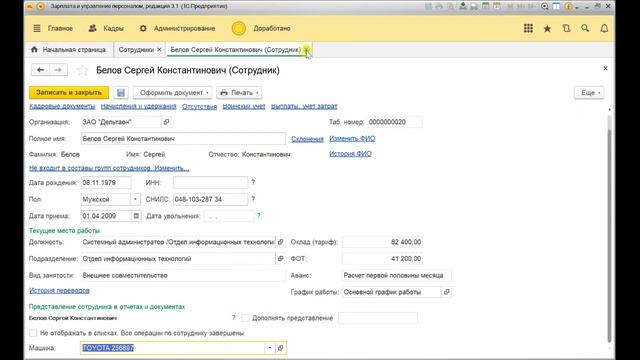This screenshot has height=360, width=640.
Task: Click the title bar calculator icon
Action: 486,6
